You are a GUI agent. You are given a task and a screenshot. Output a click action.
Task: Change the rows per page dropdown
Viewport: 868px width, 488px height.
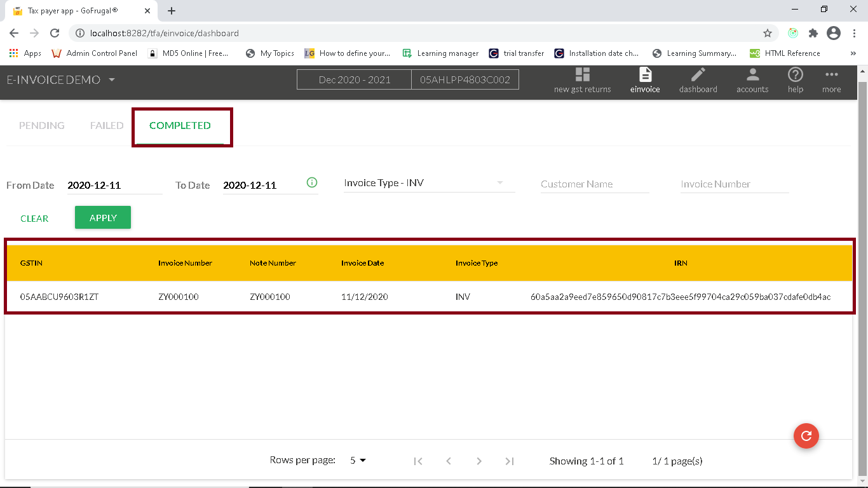coord(358,461)
